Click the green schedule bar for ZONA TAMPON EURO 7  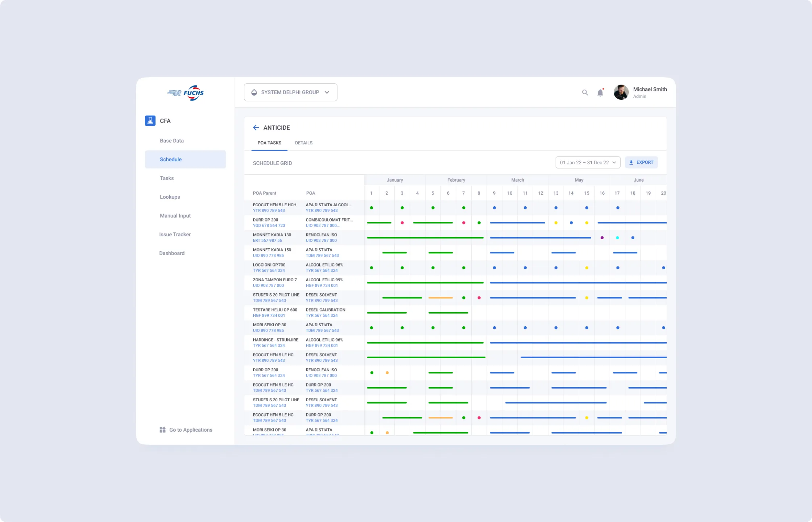pos(424,282)
